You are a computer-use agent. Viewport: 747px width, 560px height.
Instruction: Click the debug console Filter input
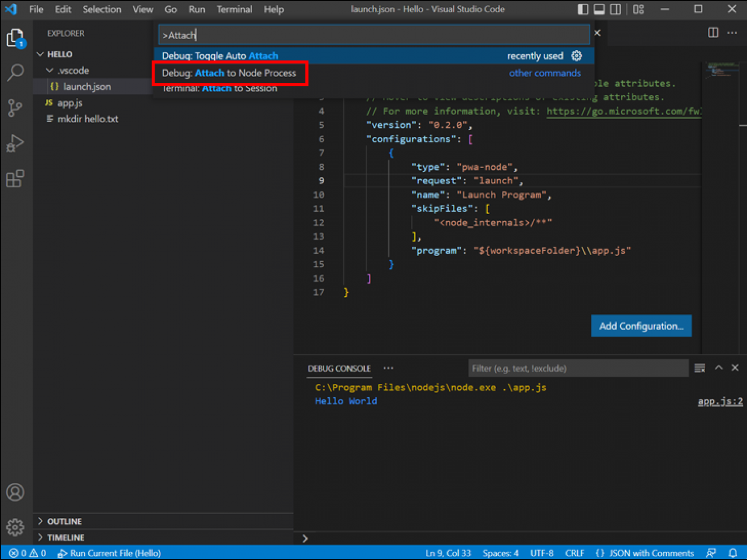click(x=578, y=368)
